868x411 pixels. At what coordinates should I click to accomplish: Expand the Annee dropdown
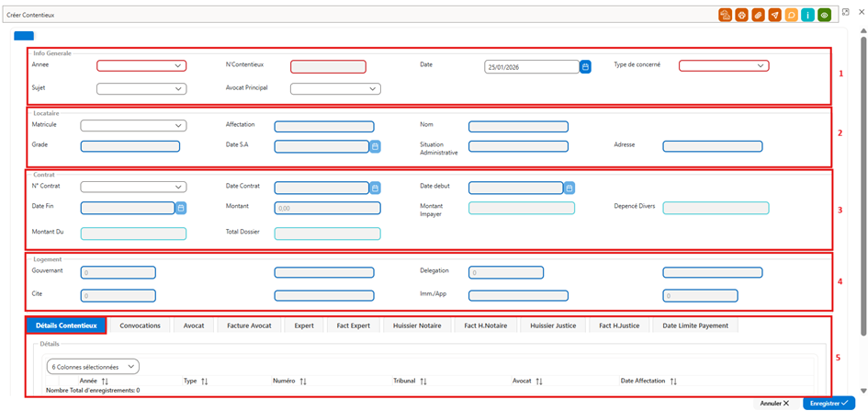[x=141, y=66]
